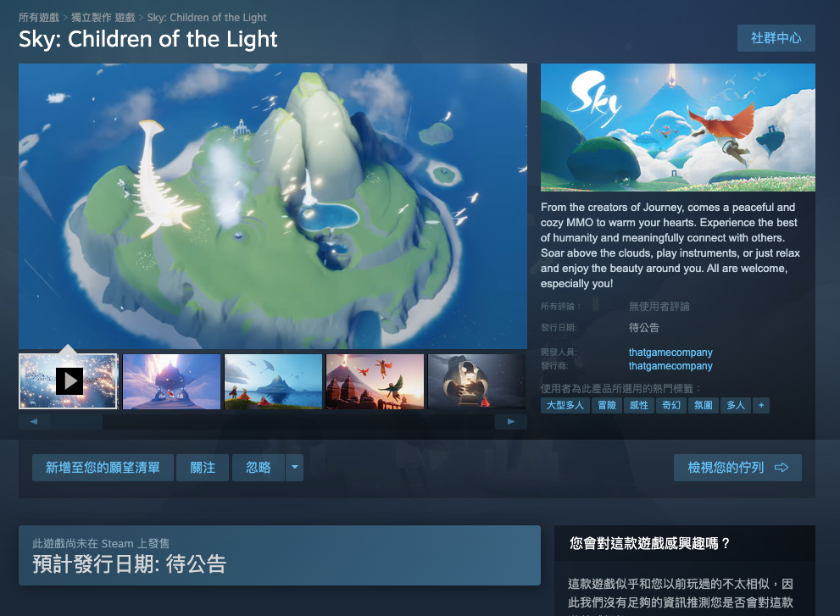Add a new tag with plus button
This screenshot has width=840, height=616.
point(760,406)
